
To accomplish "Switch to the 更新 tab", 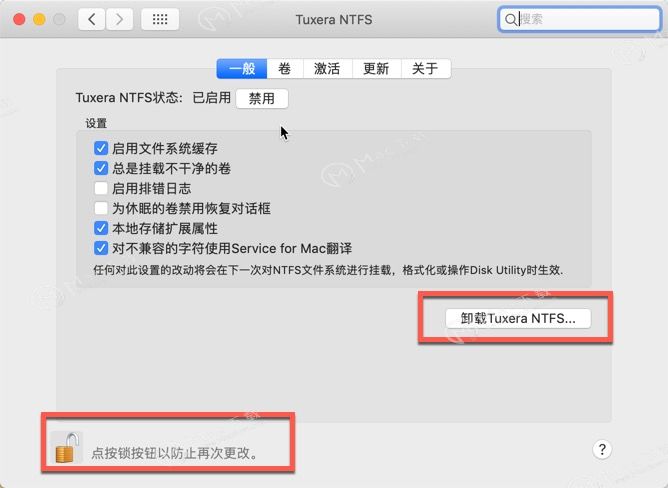I will point(377,69).
